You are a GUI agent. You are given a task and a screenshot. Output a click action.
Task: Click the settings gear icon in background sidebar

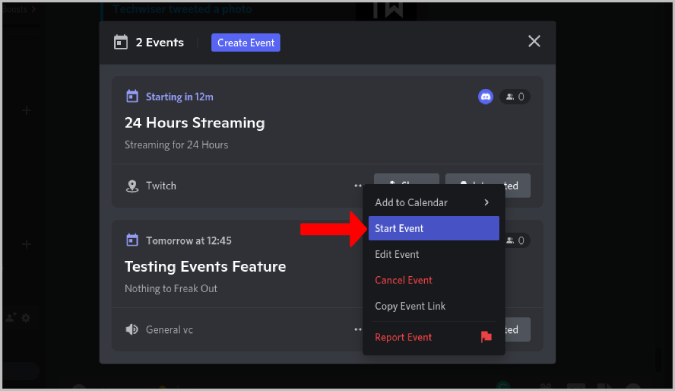click(x=26, y=318)
